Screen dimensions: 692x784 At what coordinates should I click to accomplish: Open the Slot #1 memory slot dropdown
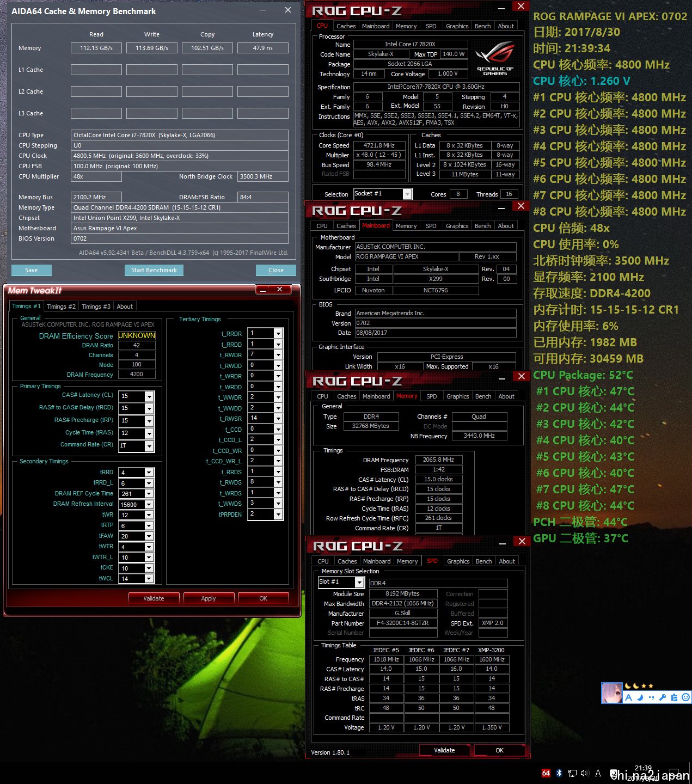click(x=359, y=583)
